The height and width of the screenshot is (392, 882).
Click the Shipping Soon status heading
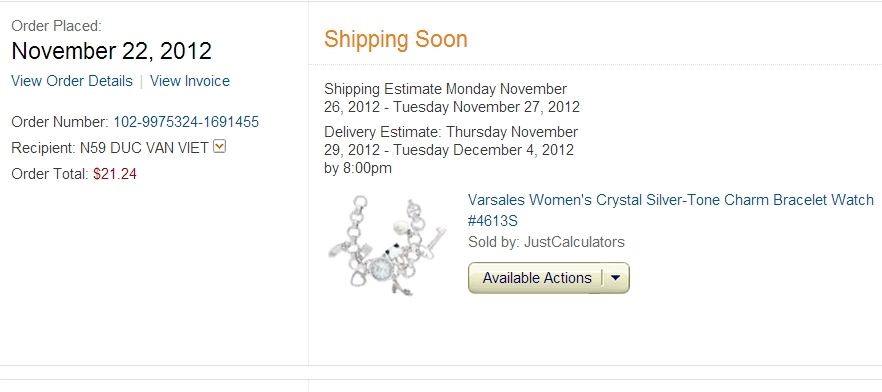(x=395, y=39)
